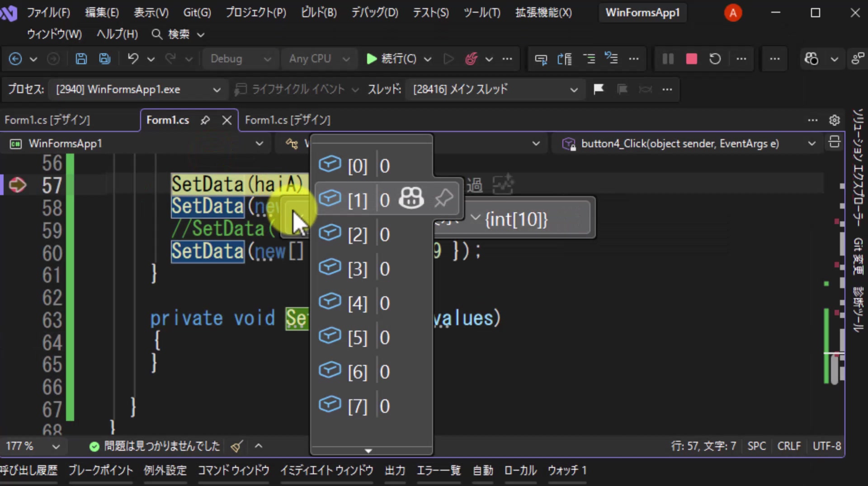
Task: Continue debugging with 続行(C) button
Action: point(392,59)
